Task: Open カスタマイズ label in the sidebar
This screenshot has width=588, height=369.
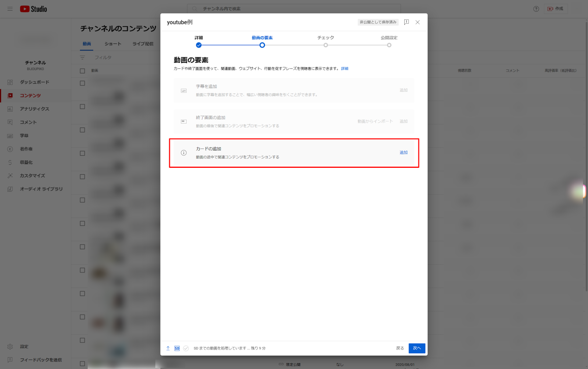Action: coord(32,176)
